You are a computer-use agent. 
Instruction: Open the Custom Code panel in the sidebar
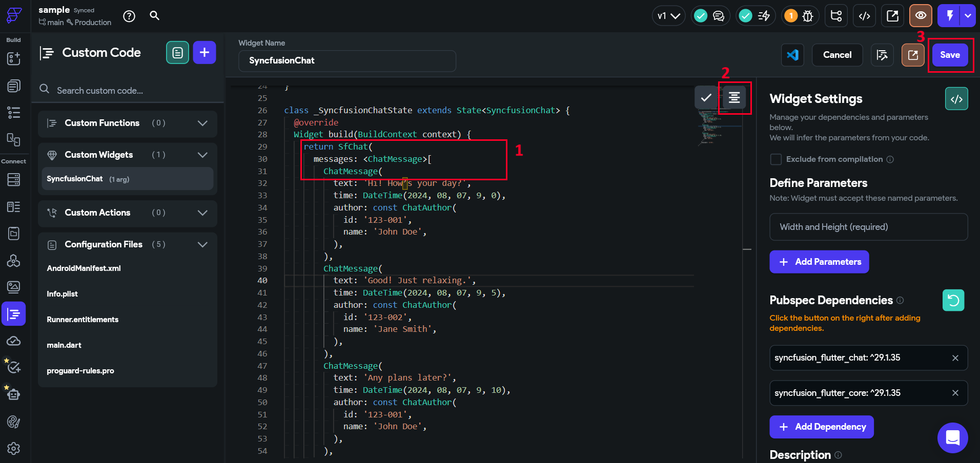[x=13, y=314]
